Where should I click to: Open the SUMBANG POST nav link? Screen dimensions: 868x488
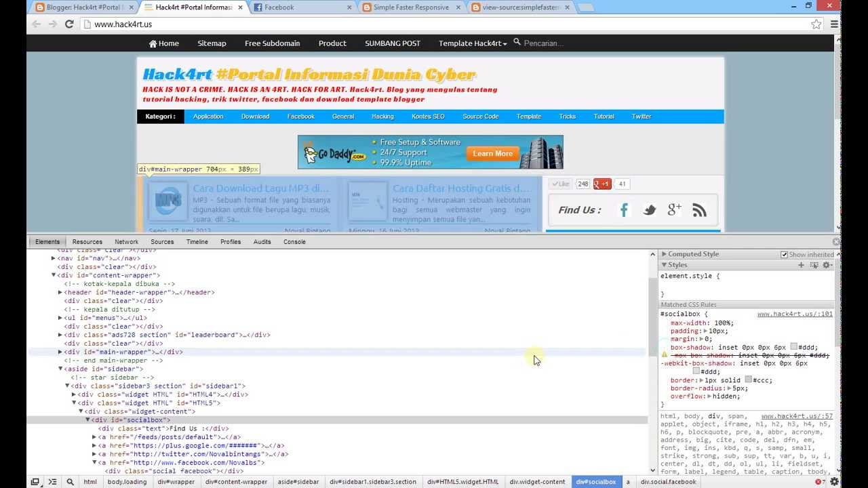pos(393,43)
